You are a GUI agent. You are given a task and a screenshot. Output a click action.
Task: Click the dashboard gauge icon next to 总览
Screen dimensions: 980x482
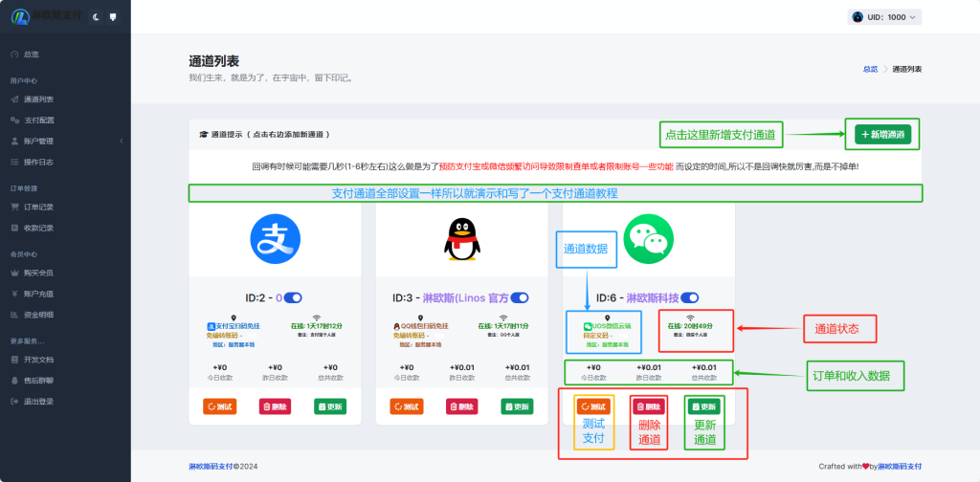14,55
